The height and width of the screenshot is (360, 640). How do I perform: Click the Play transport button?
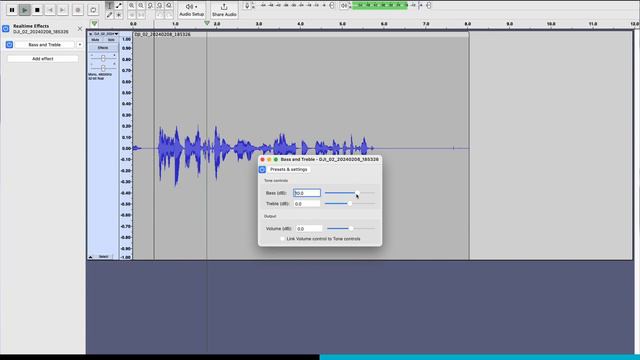point(24,10)
